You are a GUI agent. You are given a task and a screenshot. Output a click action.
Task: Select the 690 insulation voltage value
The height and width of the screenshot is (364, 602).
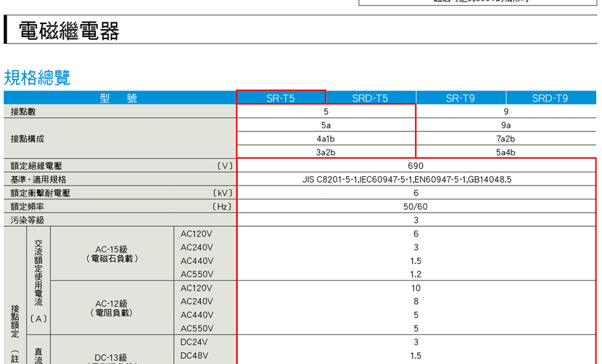416,166
